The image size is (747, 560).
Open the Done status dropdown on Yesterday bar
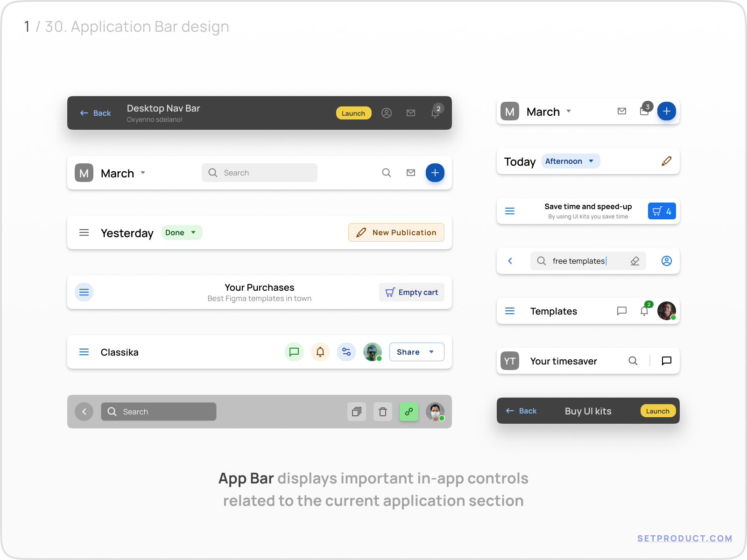pos(182,232)
